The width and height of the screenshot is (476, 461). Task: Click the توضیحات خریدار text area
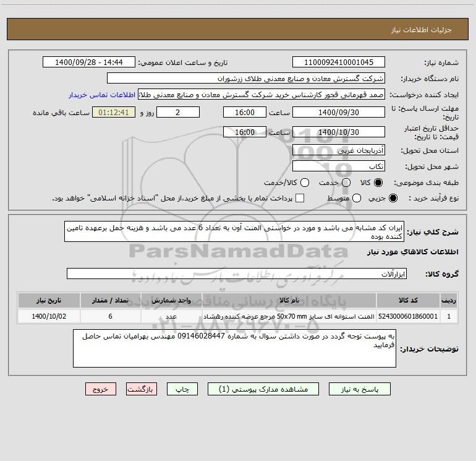234,348
